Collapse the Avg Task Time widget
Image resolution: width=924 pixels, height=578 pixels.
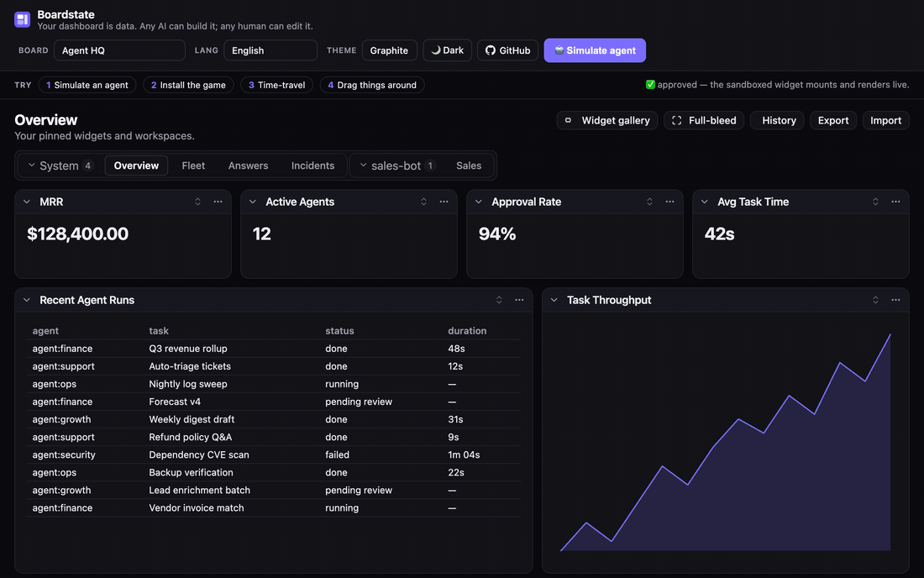[x=704, y=202]
